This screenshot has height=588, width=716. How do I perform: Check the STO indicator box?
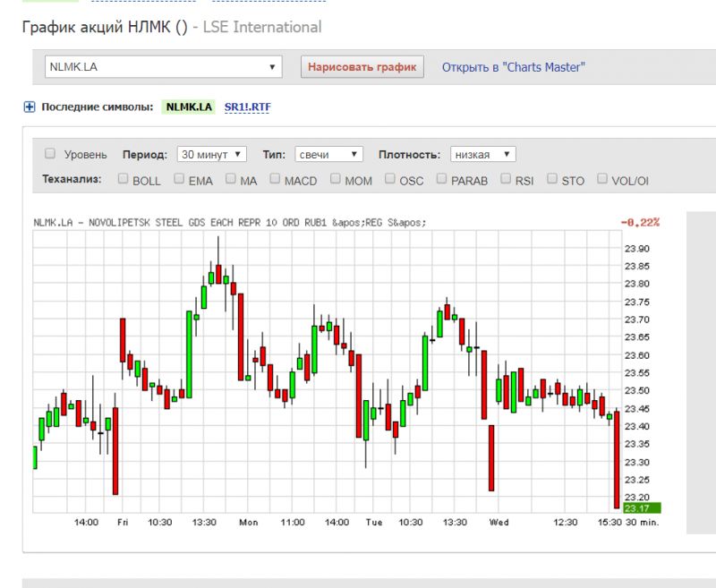pyautogui.click(x=552, y=179)
